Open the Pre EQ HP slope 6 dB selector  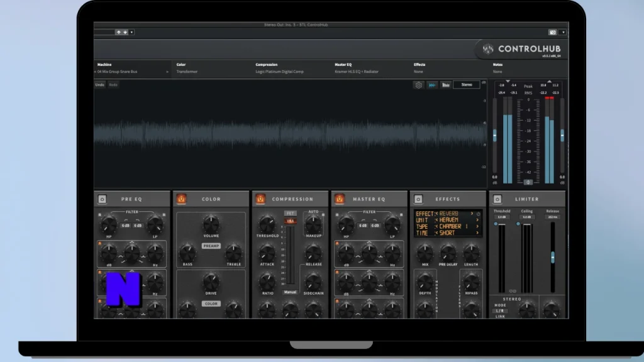click(x=125, y=226)
